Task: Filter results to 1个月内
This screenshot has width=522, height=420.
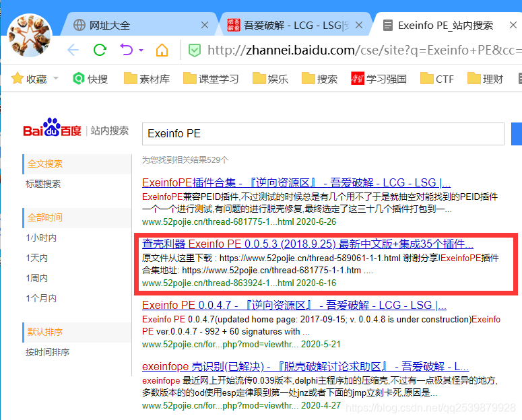Action: click(41, 298)
